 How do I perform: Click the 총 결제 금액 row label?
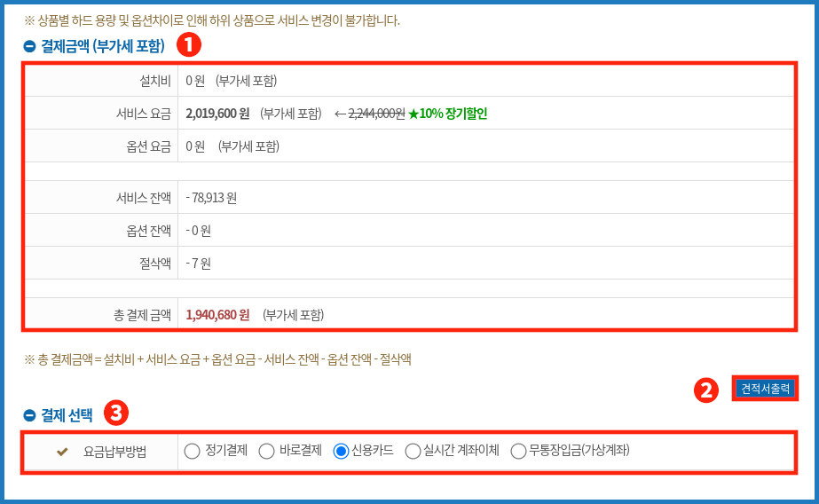(142, 314)
